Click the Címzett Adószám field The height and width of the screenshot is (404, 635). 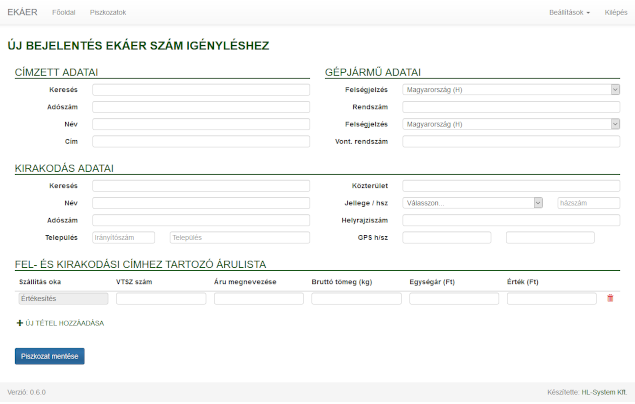coord(201,107)
